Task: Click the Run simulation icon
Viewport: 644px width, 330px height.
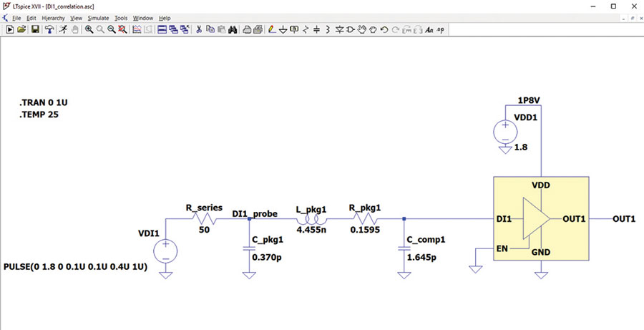Action: pos(10,29)
